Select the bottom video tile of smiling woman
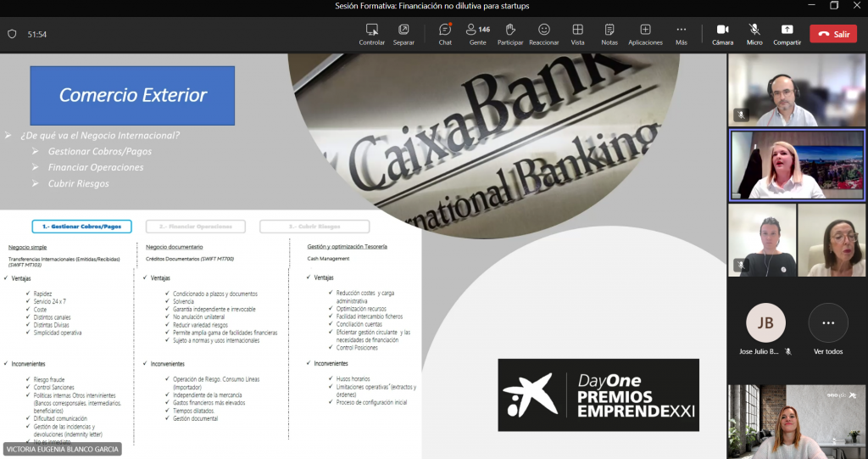The image size is (868, 459). coord(797,422)
